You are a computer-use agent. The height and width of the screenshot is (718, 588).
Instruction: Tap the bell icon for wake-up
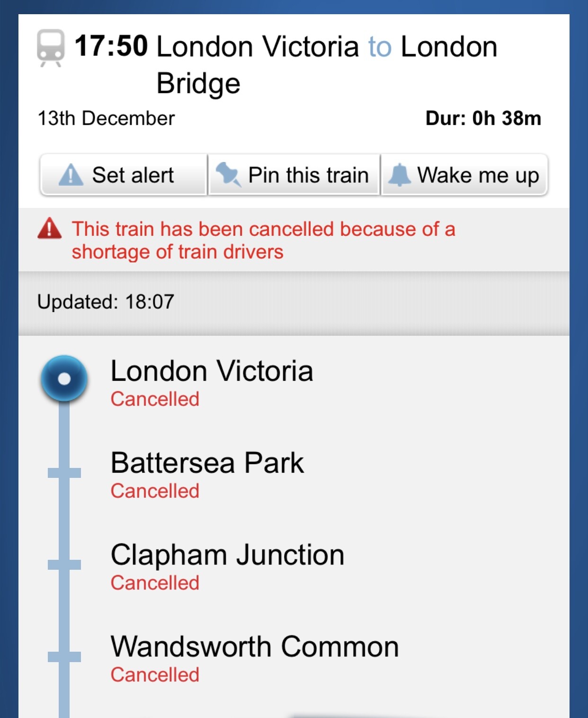point(400,175)
